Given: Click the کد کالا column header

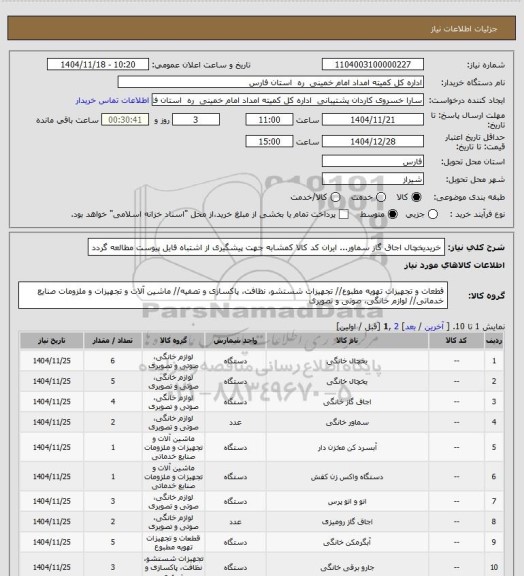Looking at the screenshot, I should [x=456, y=341].
